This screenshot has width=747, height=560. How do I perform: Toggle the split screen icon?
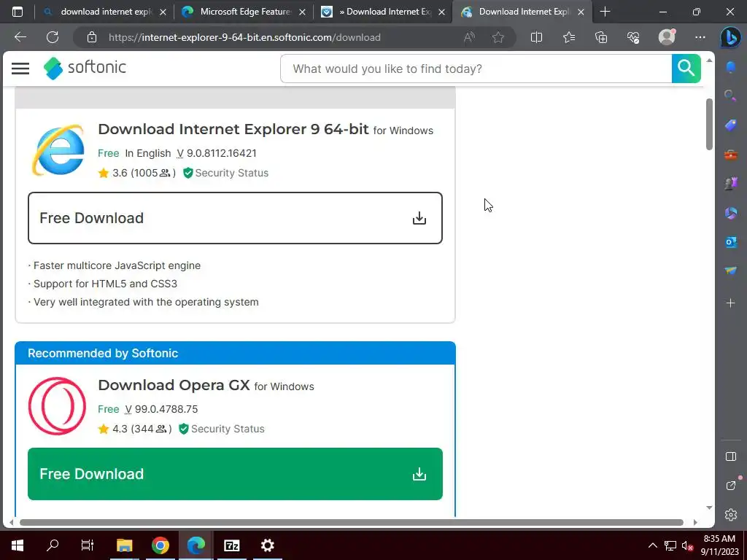tap(536, 37)
